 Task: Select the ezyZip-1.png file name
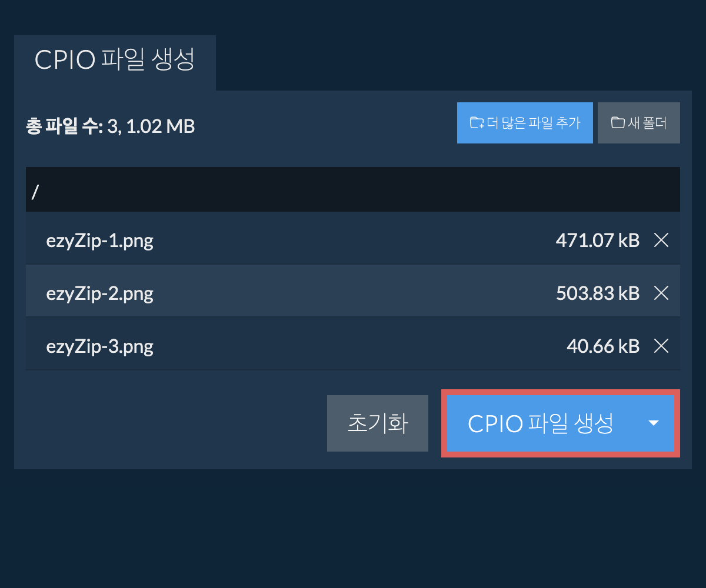pyautogui.click(x=100, y=240)
